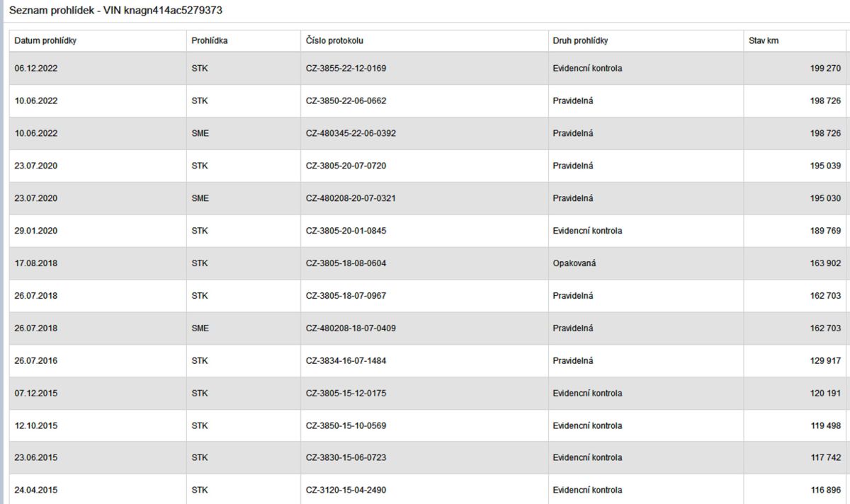Click the 'Číslo protokolu' column header
The width and height of the screenshot is (850, 504).
click(x=334, y=41)
